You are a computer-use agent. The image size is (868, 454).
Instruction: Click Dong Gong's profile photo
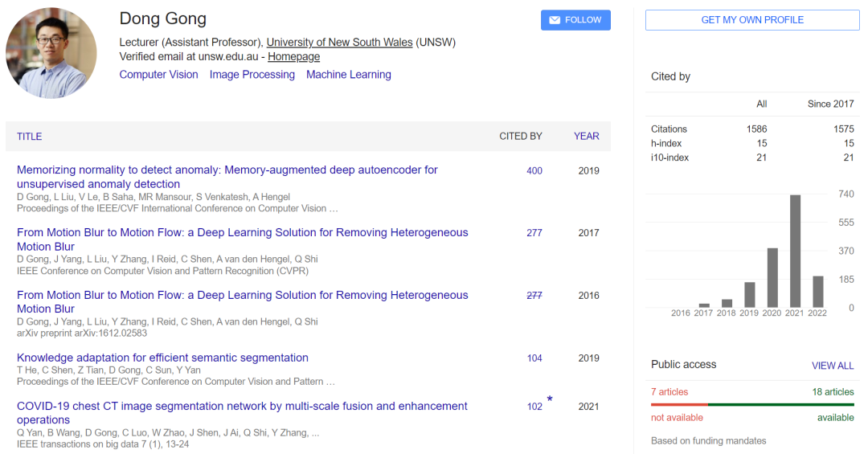pyautogui.click(x=51, y=53)
